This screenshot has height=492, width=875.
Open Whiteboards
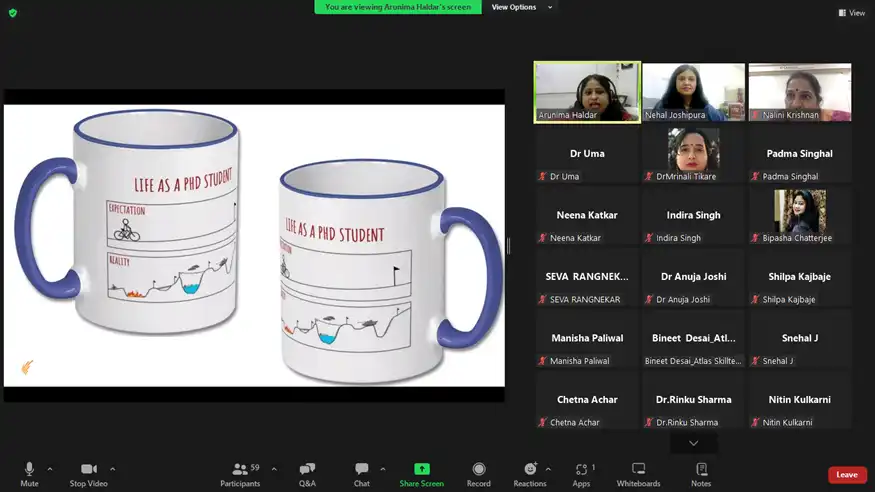pos(638,470)
